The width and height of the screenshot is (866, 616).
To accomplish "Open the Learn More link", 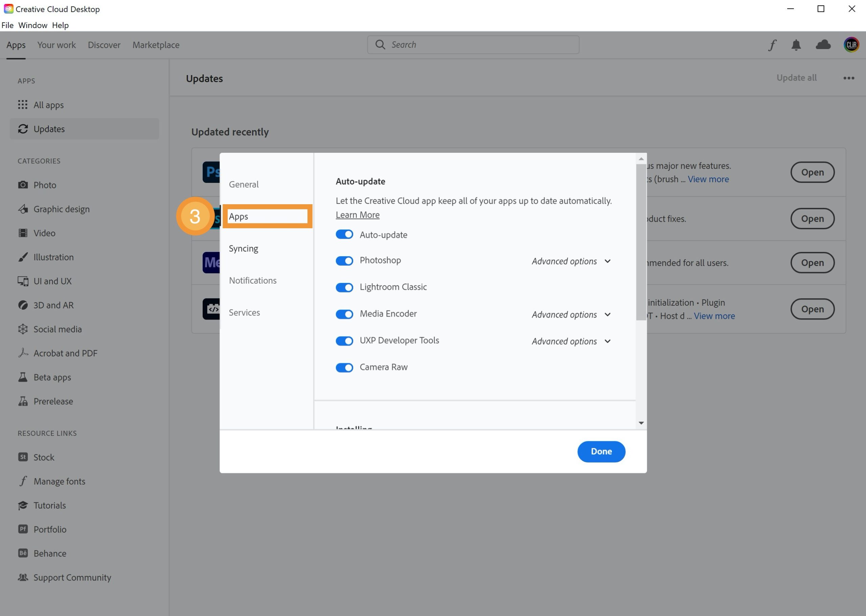I will click(358, 215).
